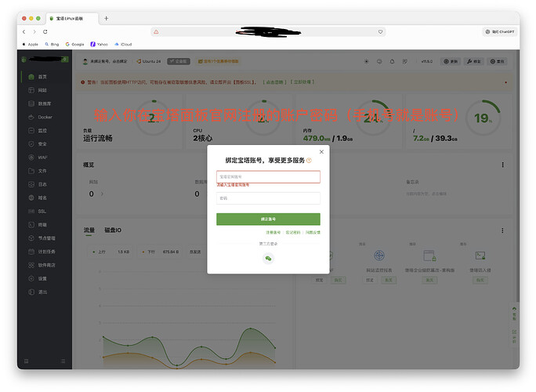536x392 pixels.
Task: Open 软件商店 software store in sidebar
Action: [x=46, y=265]
